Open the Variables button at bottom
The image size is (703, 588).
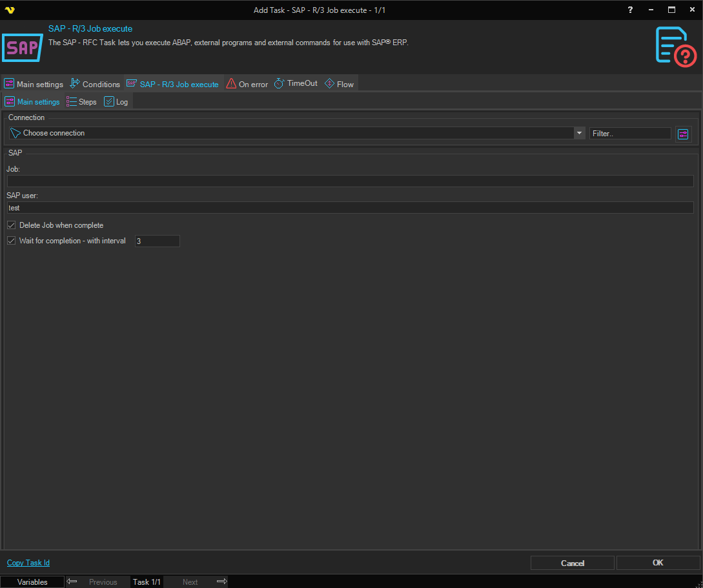click(x=32, y=582)
